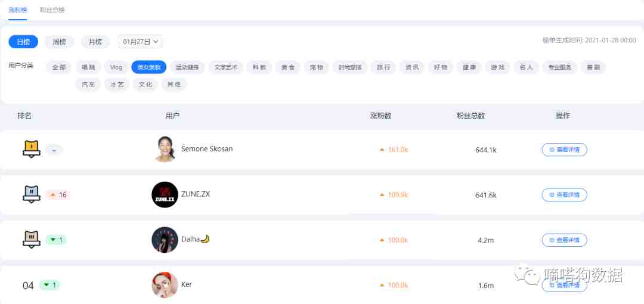Click Dalha's profile avatar
Image resolution: width=644 pixels, height=304 pixels.
pyautogui.click(x=165, y=240)
